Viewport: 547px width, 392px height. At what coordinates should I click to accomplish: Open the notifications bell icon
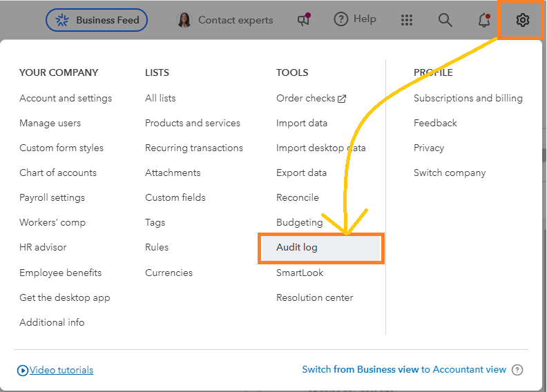(484, 20)
